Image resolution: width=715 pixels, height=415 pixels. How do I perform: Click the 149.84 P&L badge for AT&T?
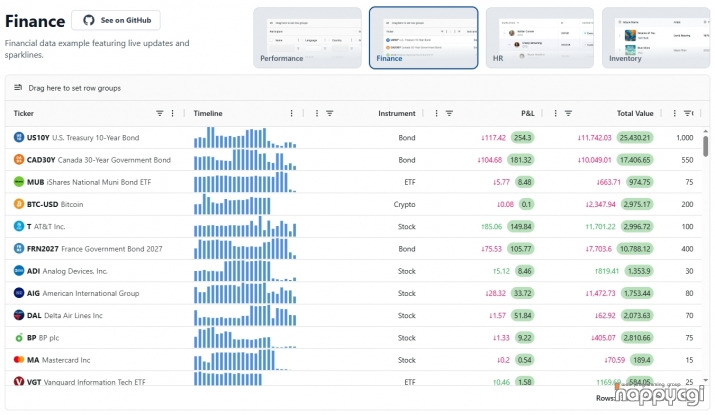(x=521, y=226)
